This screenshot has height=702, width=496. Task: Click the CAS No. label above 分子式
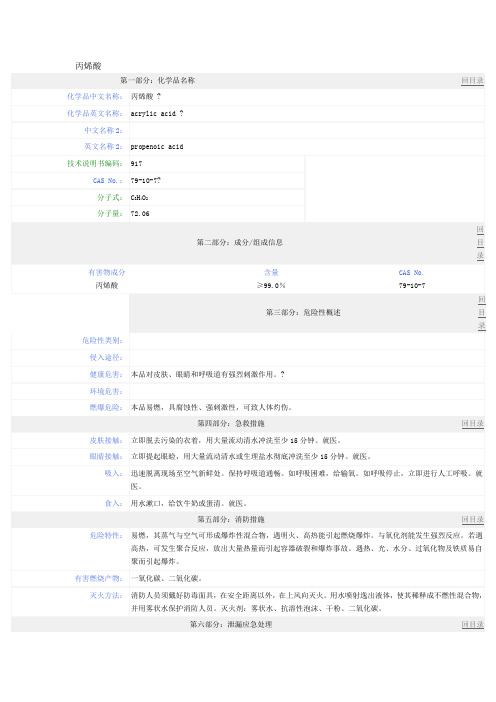pyautogui.click(x=107, y=180)
